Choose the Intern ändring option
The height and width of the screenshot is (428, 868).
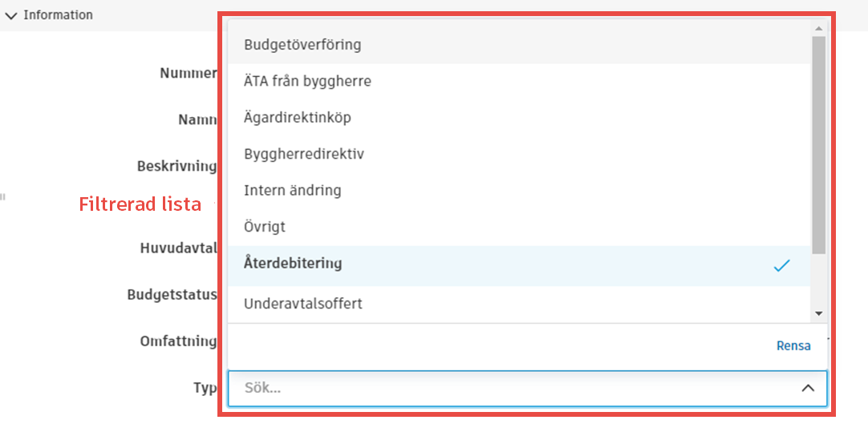click(x=292, y=190)
